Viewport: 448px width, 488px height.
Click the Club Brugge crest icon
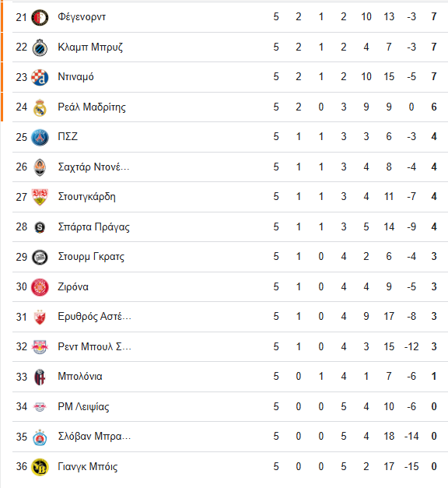40,47
